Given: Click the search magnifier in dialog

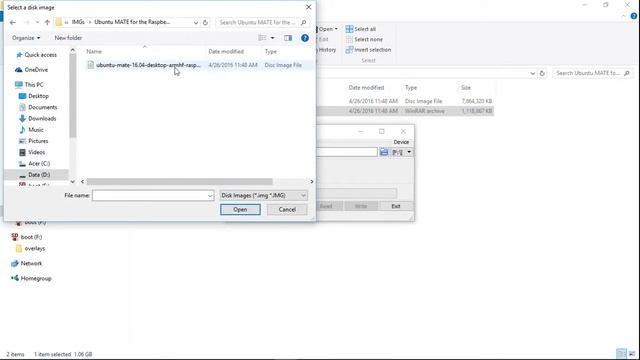Looking at the screenshot, I should (303, 22).
